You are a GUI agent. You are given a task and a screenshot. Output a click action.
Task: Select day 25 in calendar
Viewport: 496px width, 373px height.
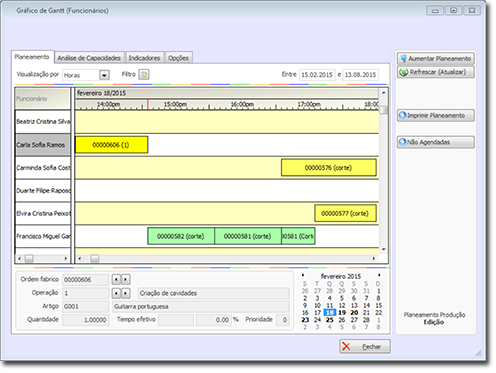[329, 320]
